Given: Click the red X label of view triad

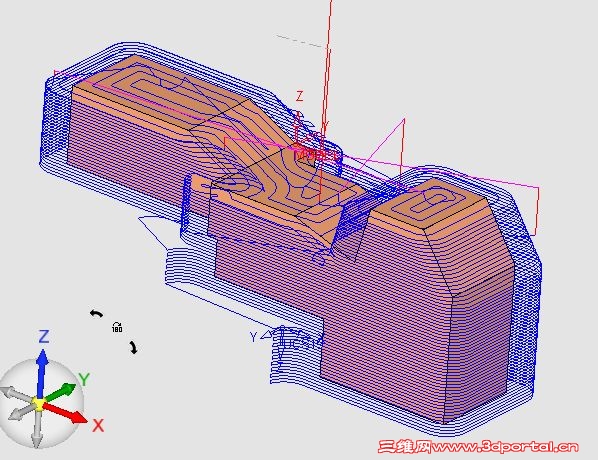Looking at the screenshot, I should tap(98, 425).
